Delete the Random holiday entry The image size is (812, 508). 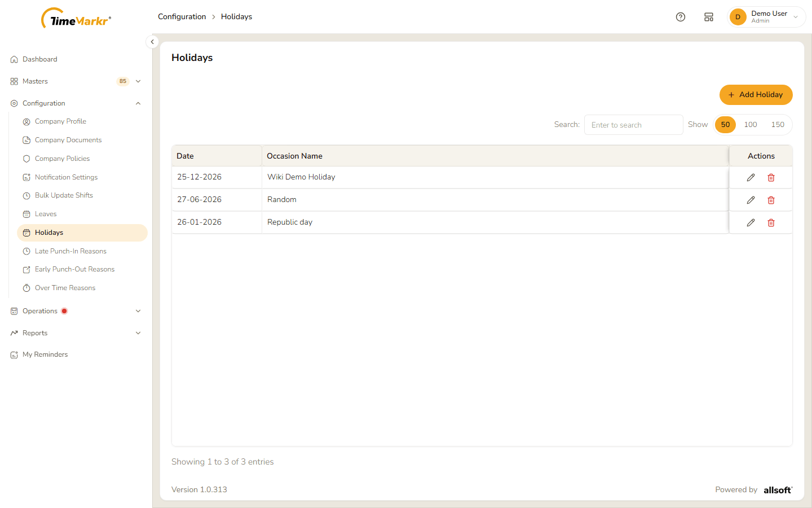(771, 200)
